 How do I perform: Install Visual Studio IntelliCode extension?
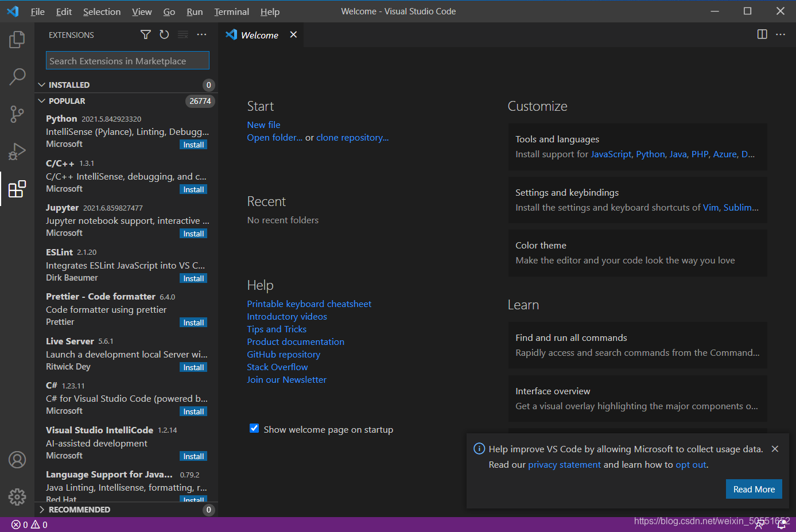click(193, 456)
